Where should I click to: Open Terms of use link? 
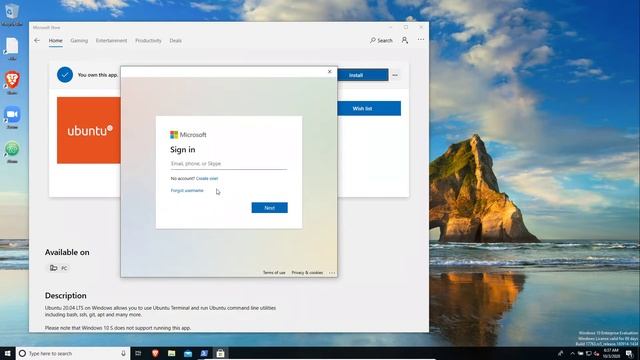click(x=274, y=272)
